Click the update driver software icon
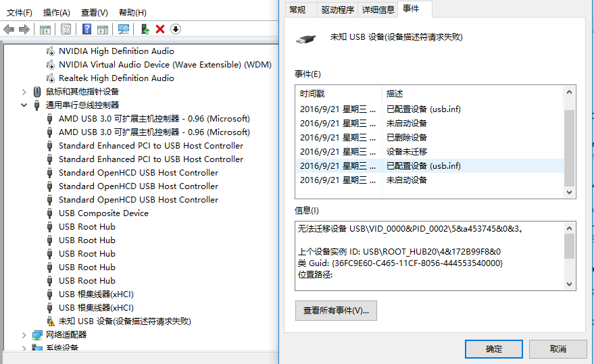Screen dimensions: 594x364 [x=145, y=29]
